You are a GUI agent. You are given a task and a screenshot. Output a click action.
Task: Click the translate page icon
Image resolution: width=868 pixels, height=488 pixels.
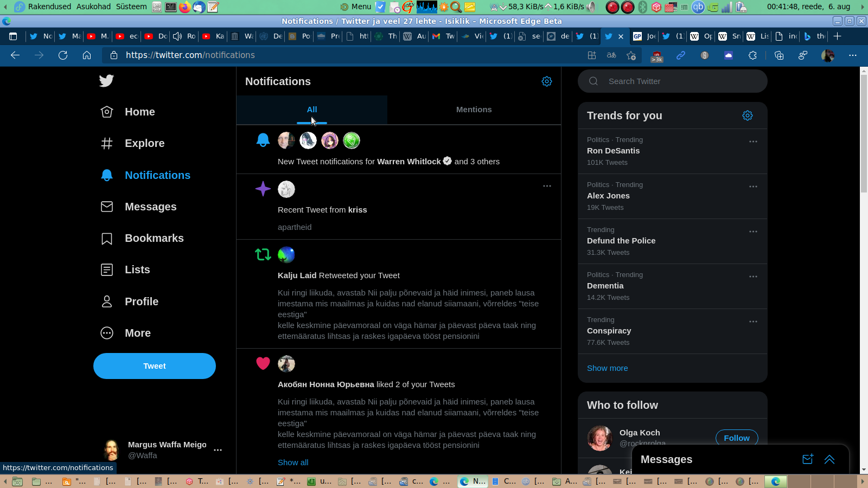[x=611, y=55]
